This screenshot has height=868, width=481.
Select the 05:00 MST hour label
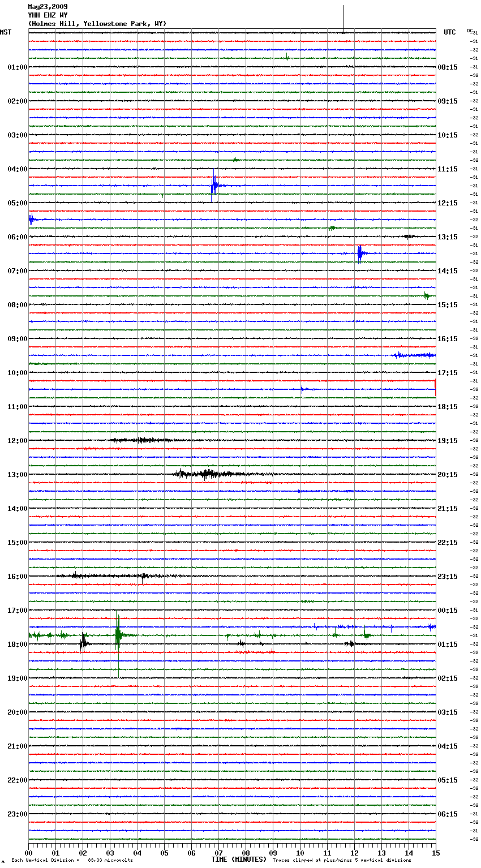tap(17, 203)
